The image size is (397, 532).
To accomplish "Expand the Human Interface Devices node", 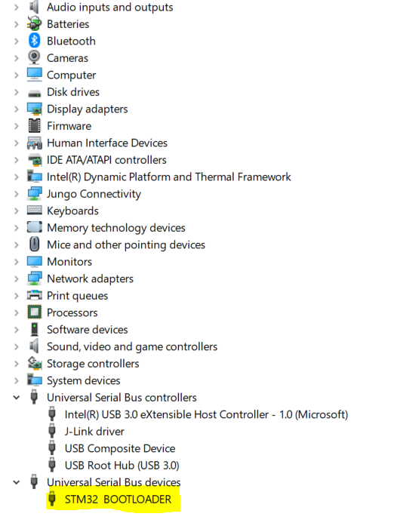I will point(17,143).
